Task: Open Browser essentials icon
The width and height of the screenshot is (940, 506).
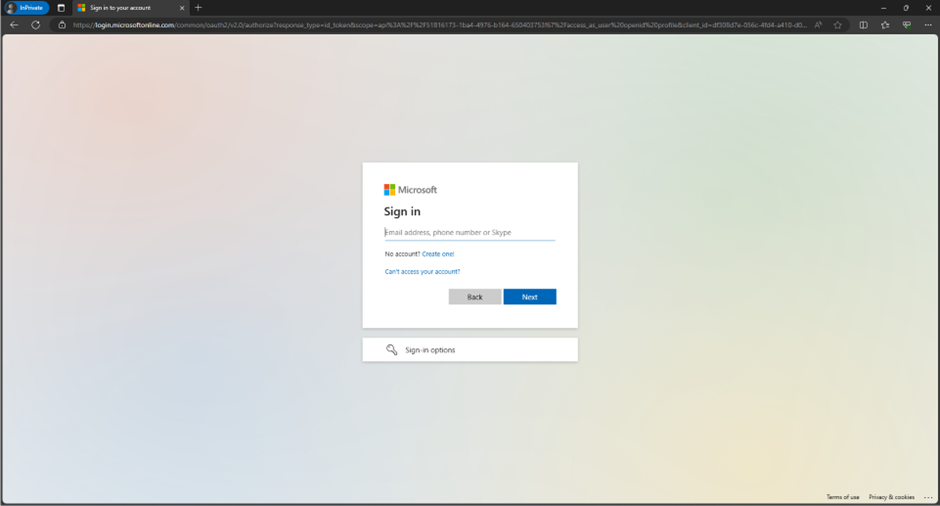Action: click(x=906, y=25)
